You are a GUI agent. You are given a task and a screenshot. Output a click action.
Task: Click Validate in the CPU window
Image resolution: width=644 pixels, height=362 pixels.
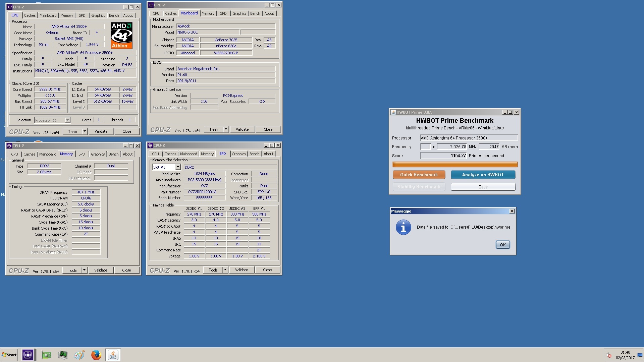(x=101, y=131)
